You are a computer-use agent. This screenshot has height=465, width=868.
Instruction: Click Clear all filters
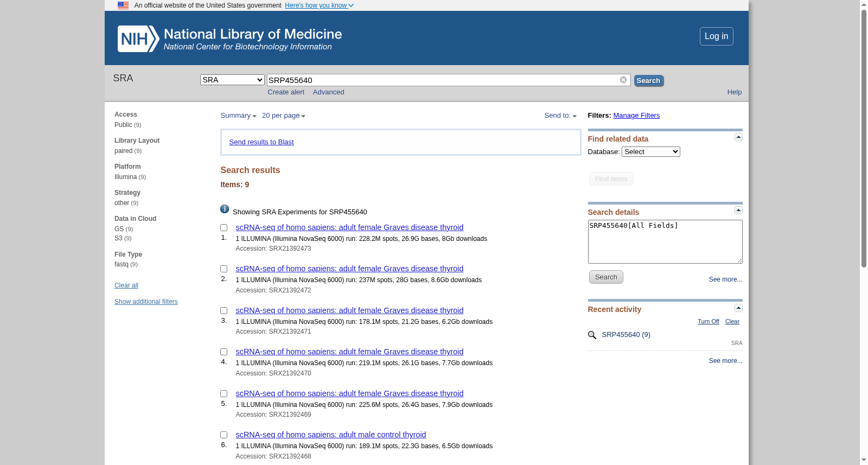126,285
